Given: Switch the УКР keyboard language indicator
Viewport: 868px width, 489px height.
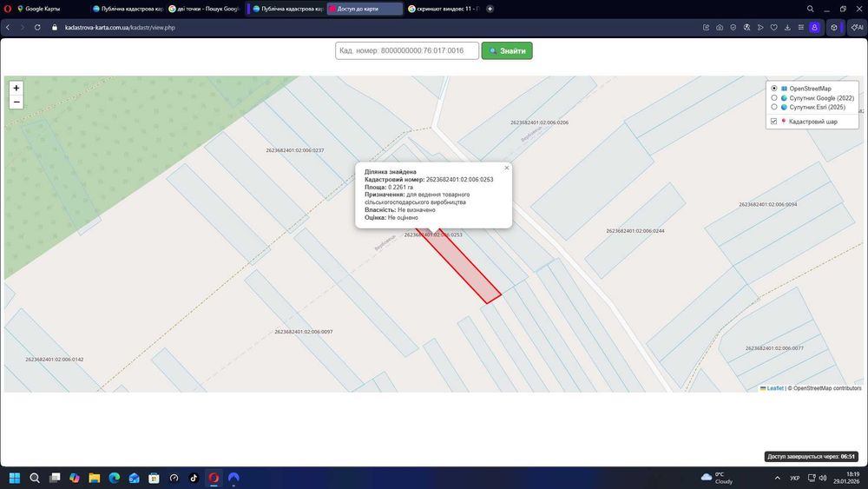Looking at the screenshot, I should click(795, 478).
